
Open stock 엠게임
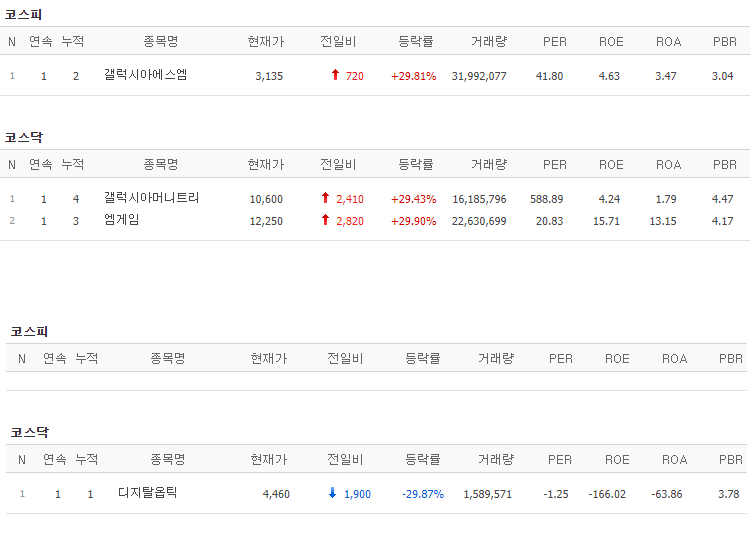click(121, 220)
